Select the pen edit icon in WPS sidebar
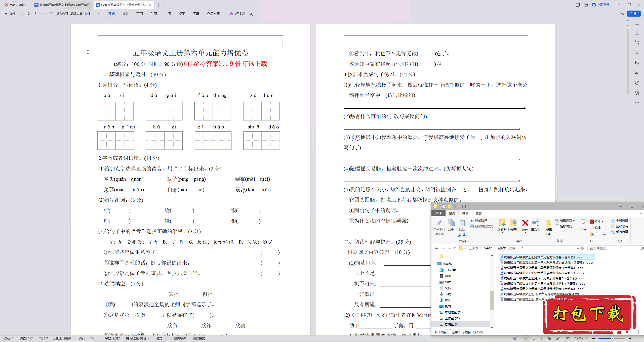The height and width of the screenshot is (342, 644). pos(637,33)
